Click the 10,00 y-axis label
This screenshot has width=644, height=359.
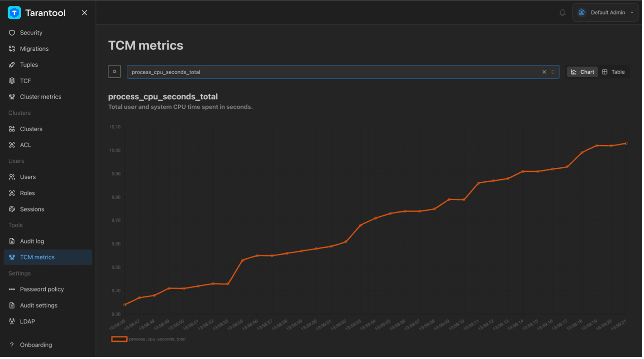point(115,151)
